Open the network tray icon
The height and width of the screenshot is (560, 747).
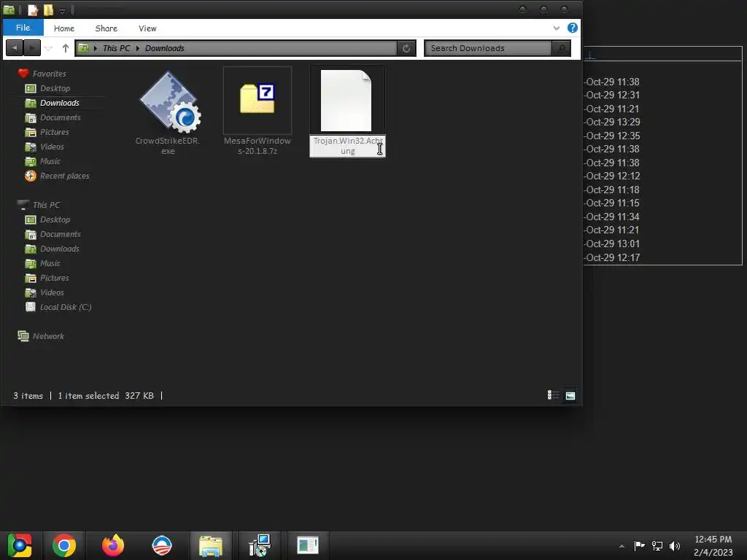(x=657, y=545)
